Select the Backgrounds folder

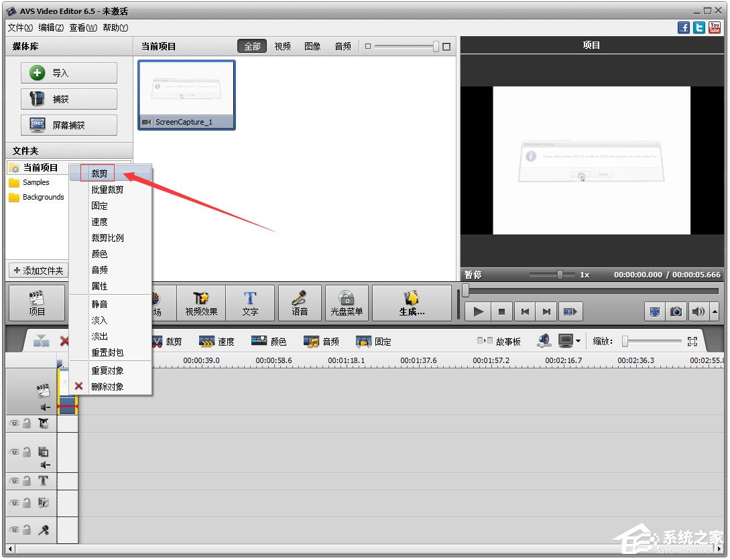click(37, 197)
